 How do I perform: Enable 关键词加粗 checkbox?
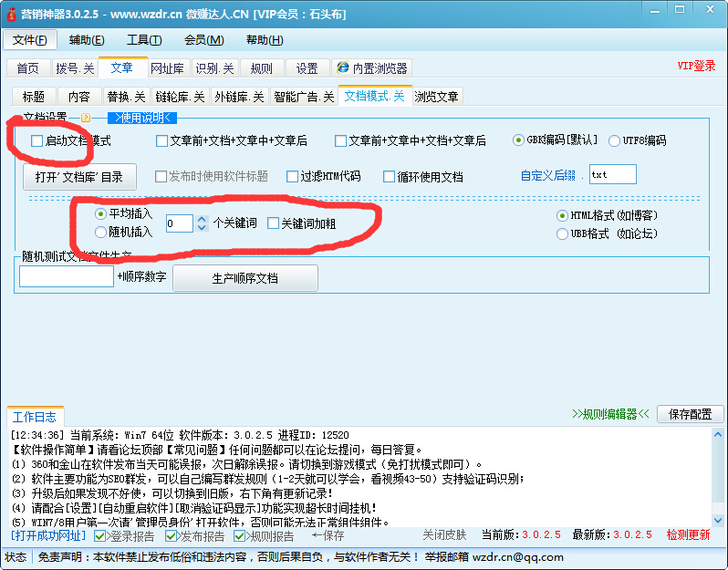coord(273,223)
